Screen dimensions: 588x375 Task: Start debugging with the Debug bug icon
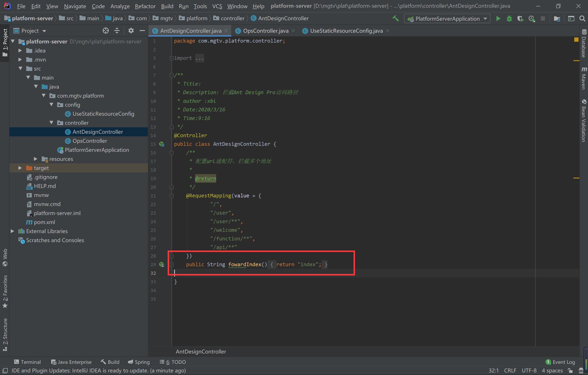click(x=509, y=18)
